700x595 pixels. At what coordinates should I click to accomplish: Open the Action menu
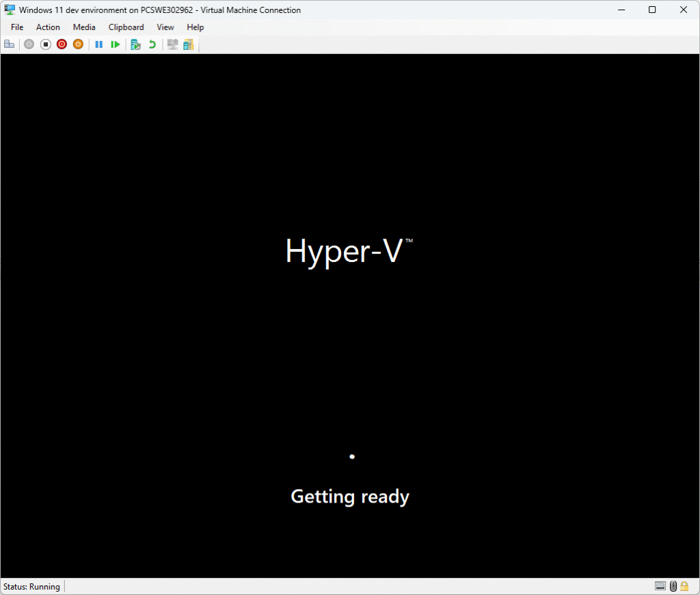pyautogui.click(x=48, y=27)
